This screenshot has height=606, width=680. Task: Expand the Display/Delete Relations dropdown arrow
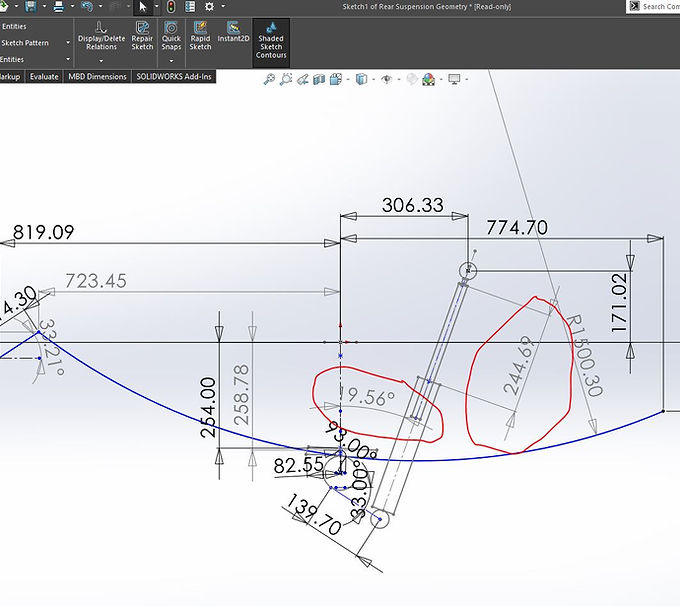click(101, 61)
